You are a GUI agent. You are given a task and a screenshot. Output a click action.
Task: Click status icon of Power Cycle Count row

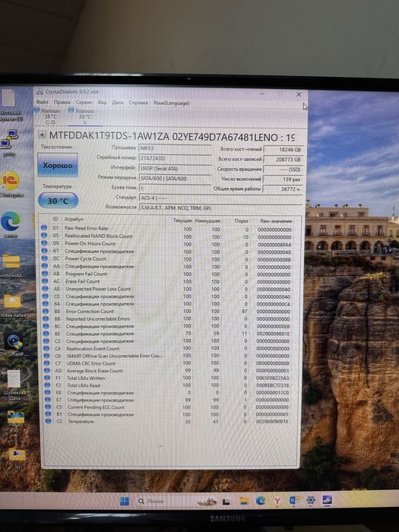pyautogui.click(x=44, y=258)
